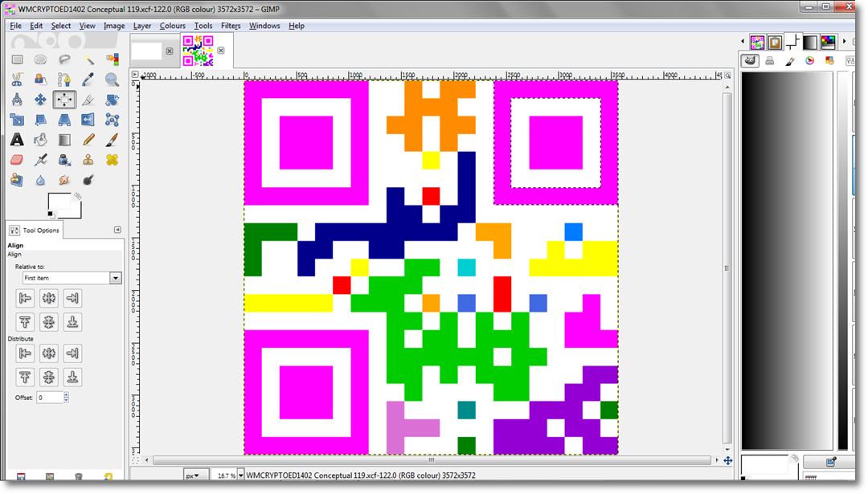The image size is (868, 494).
Task: Select the Eraser tool
Action: 17,160
